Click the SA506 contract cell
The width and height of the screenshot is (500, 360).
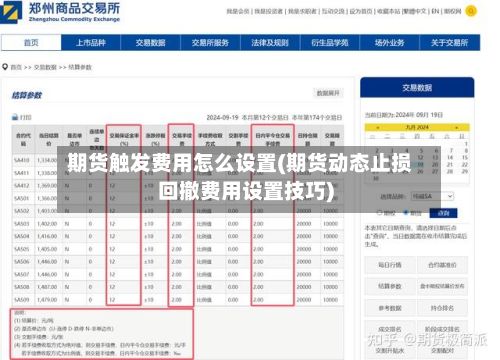coord(22,262)
